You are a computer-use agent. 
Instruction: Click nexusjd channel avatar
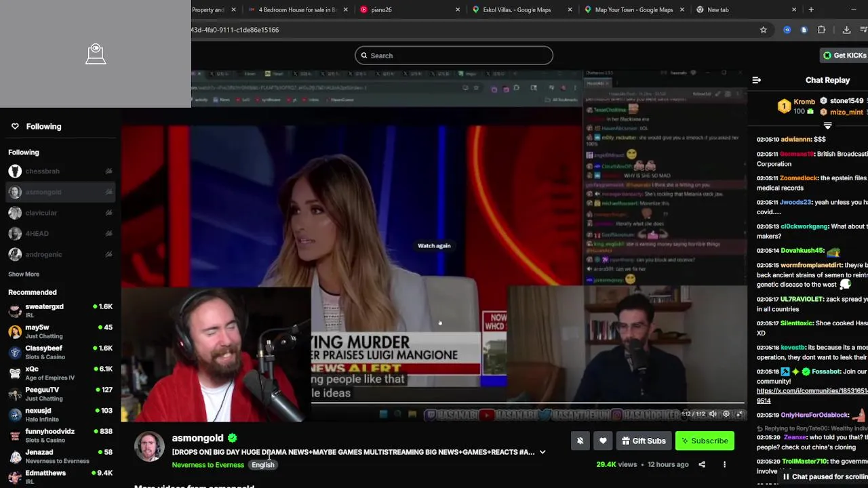(x=15, y=415)
